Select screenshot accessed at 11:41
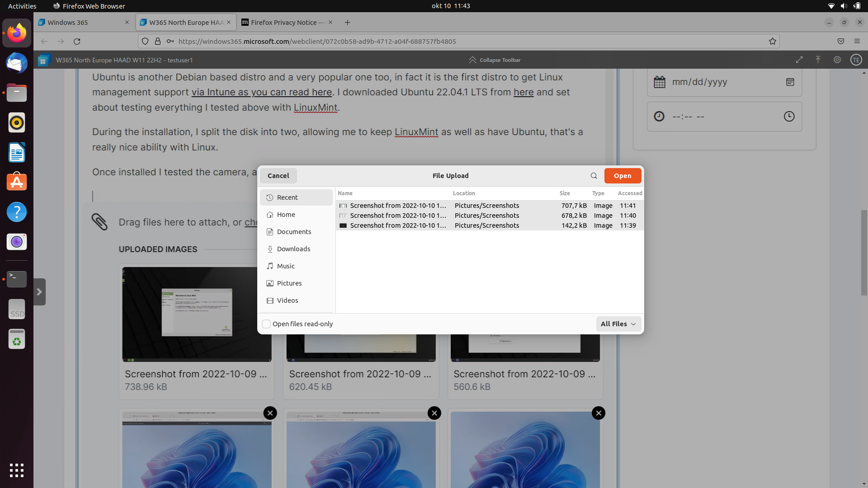The height and width of the screenshot is (488, 868). [x=490, y=206]
